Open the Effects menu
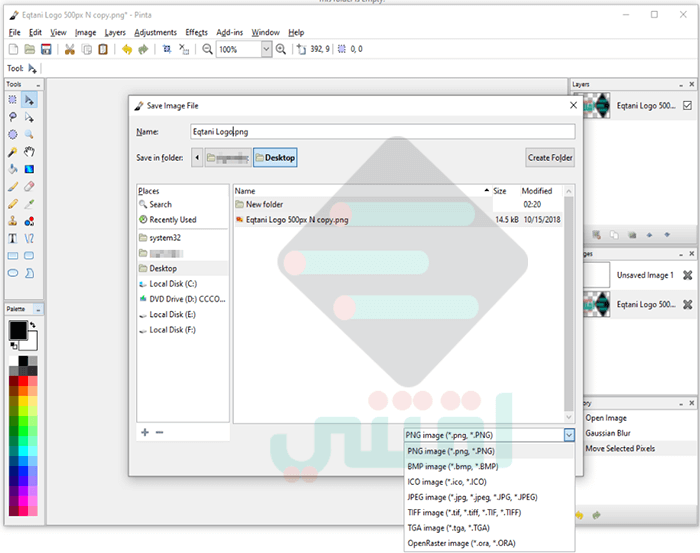Image resolution: width=700 pixels, height=553 pixels. 196,33
